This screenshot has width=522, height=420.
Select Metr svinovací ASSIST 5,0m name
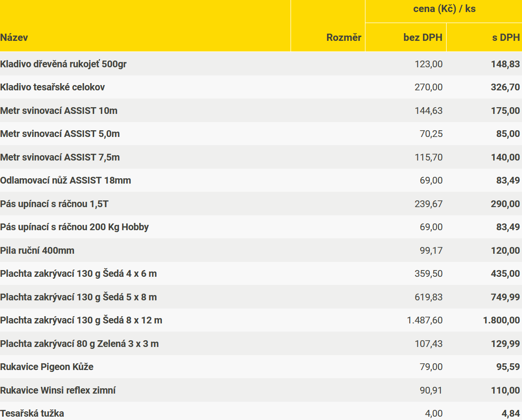pyautogui.click(x=60, y=134)
